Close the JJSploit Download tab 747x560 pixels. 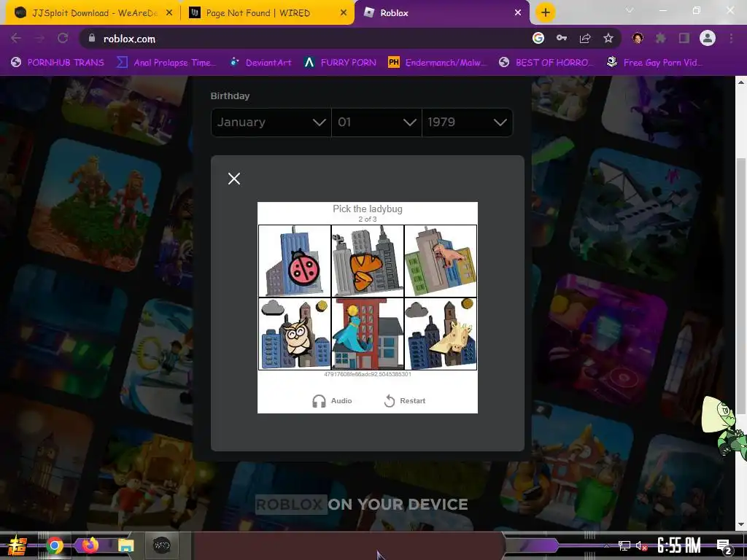point(169,13)
